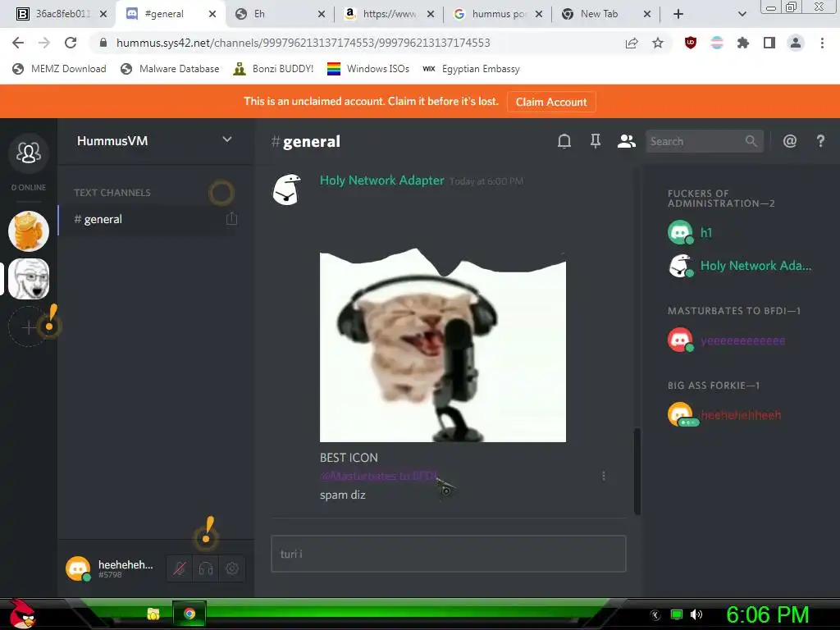Click the address bar URL
The width and height of the screenshot is (840, 630).
(304, 43)
